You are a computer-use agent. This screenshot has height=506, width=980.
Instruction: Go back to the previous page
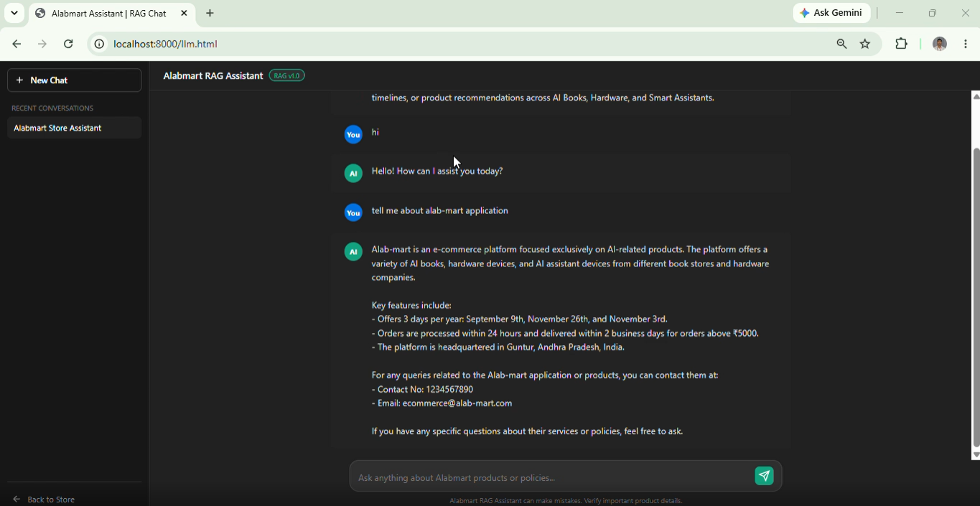pos(17,44)
